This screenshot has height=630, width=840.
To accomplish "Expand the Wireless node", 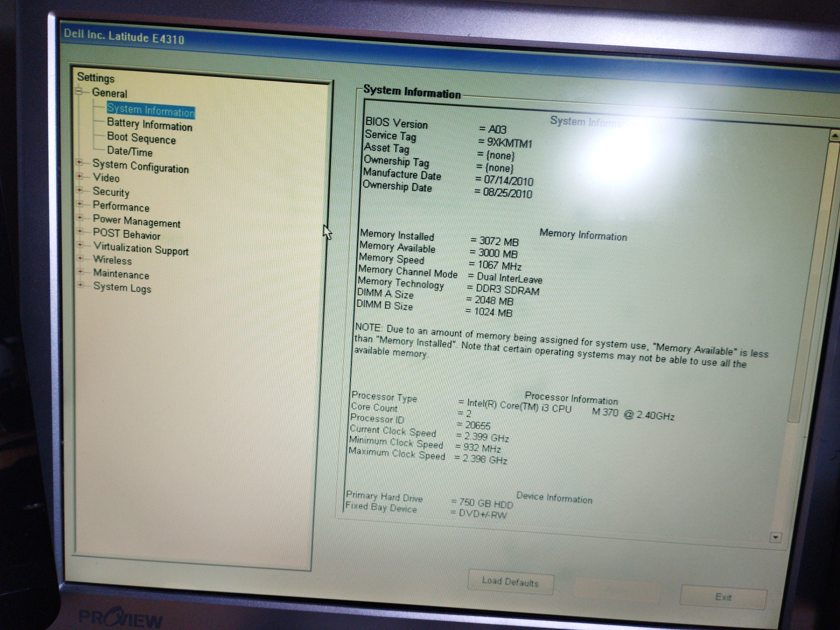I will click(x=80, y=258).
